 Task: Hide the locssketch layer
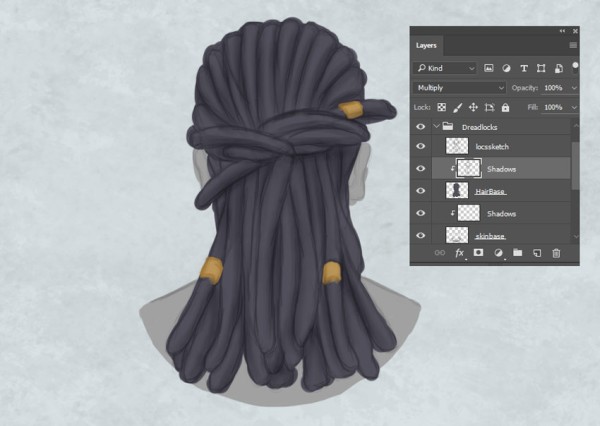click(421, 146)
